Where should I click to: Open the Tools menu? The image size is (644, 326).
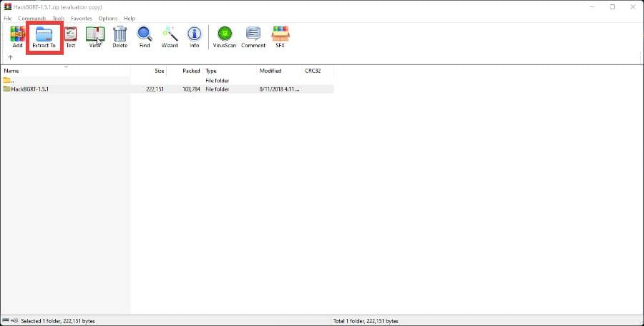pyautogui.click(x=59, y=19)
